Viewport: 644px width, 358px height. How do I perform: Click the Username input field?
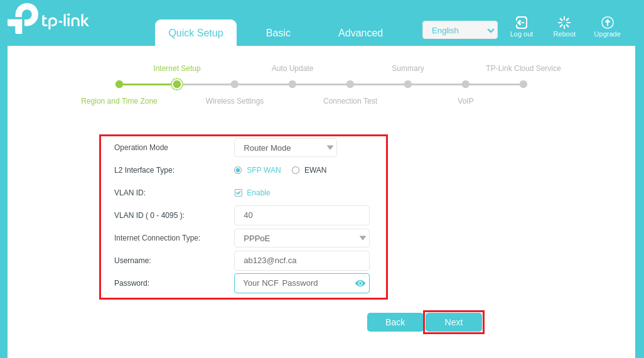301,261
